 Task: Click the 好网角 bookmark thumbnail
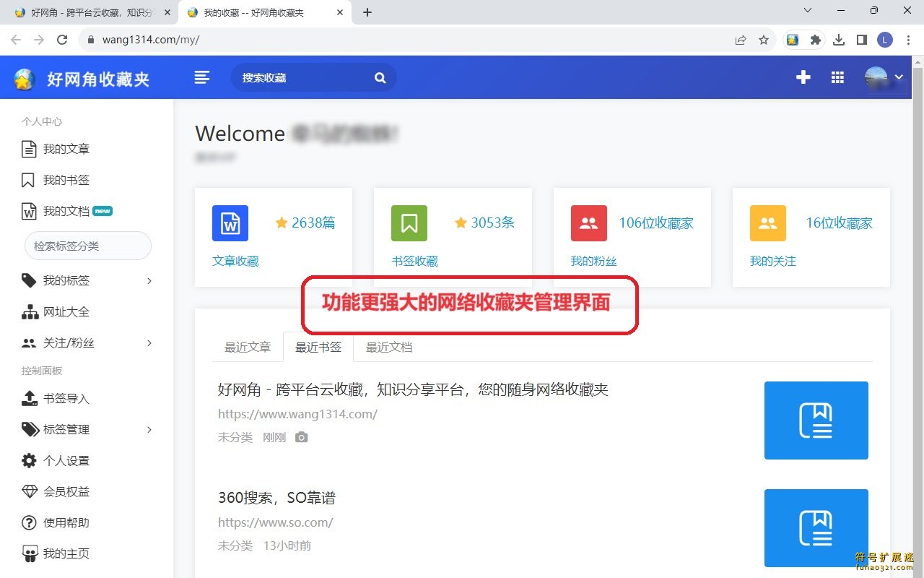(x=816, y=420)
